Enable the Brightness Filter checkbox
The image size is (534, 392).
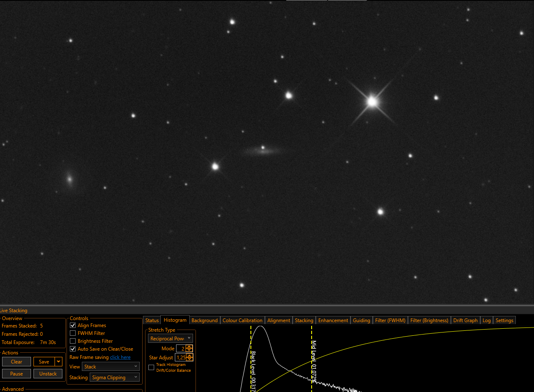click(73, 341)
